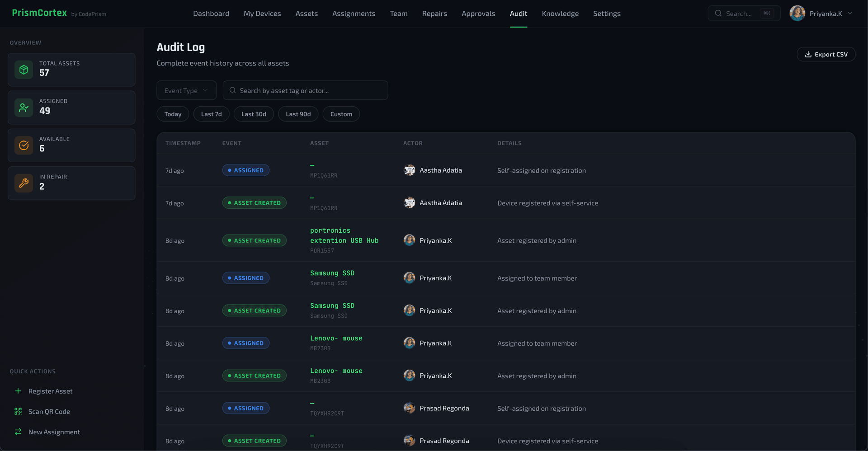The image size is (868, 451).
Task: Navigate to the Team tab
Action: click(x=399, y=14)
